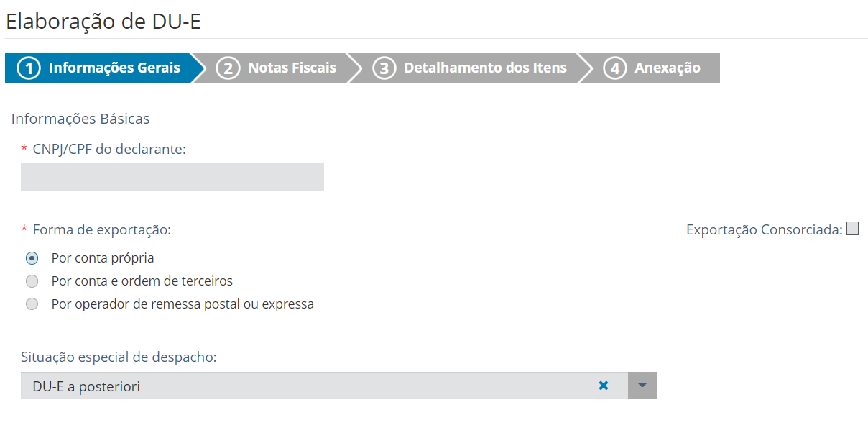Click the Informações Básicas section heading
868x433 pixels.
pyautogui.click(x=80, y=119)
